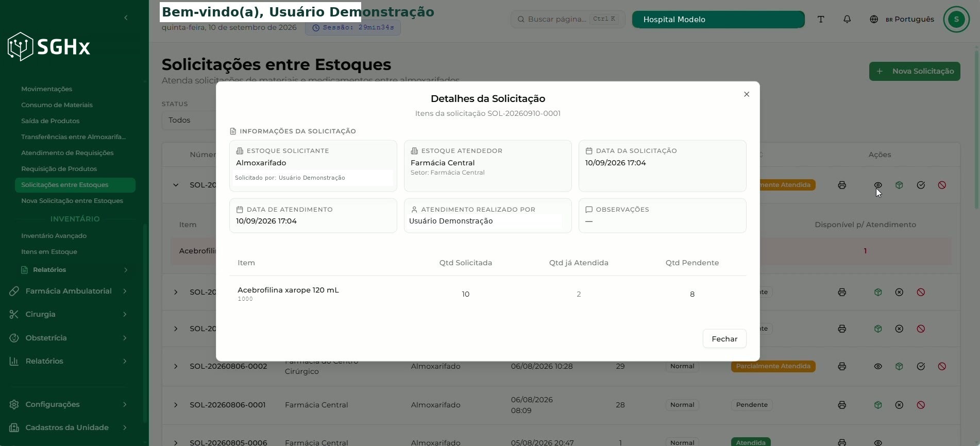Image resolution: width=980 pixels, height=446 pixels.
Task: Select Atendimento de Requisições in sidebar
Action: click(67, 153)
